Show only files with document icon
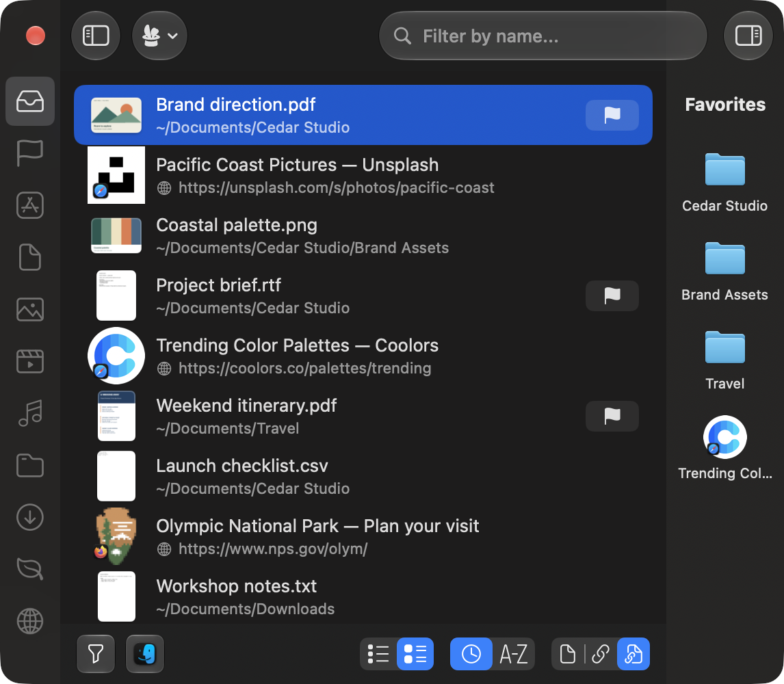784x684 pixels. click(568, 653)
